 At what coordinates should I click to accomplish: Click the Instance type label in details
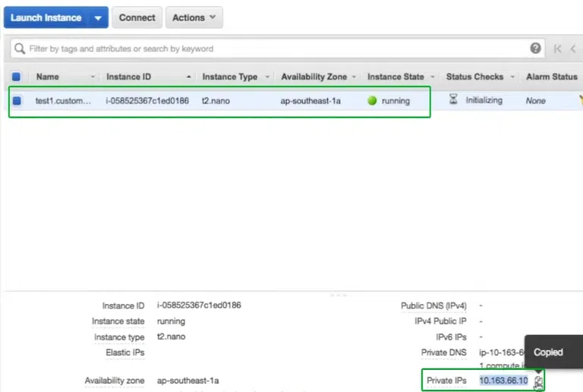click(119, 337)
